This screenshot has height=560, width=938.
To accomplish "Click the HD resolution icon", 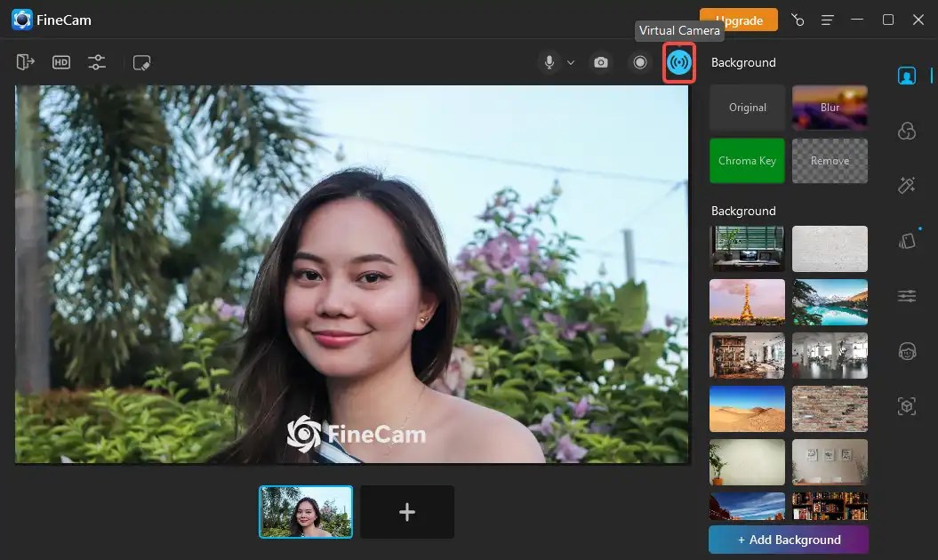I will click(60, 61).
